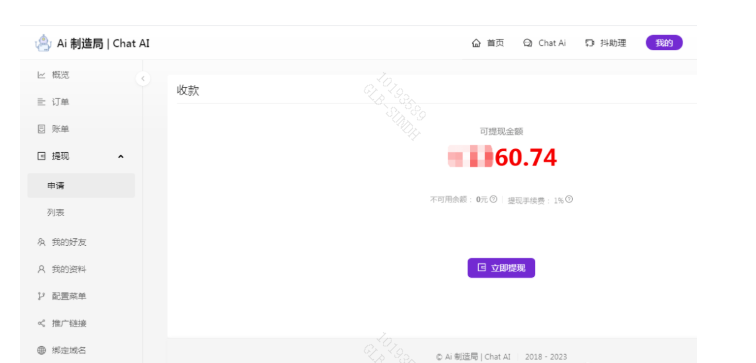Select the 申请 submenu item
This screenshot has width=756, height=363.
(x=81, y=186)
